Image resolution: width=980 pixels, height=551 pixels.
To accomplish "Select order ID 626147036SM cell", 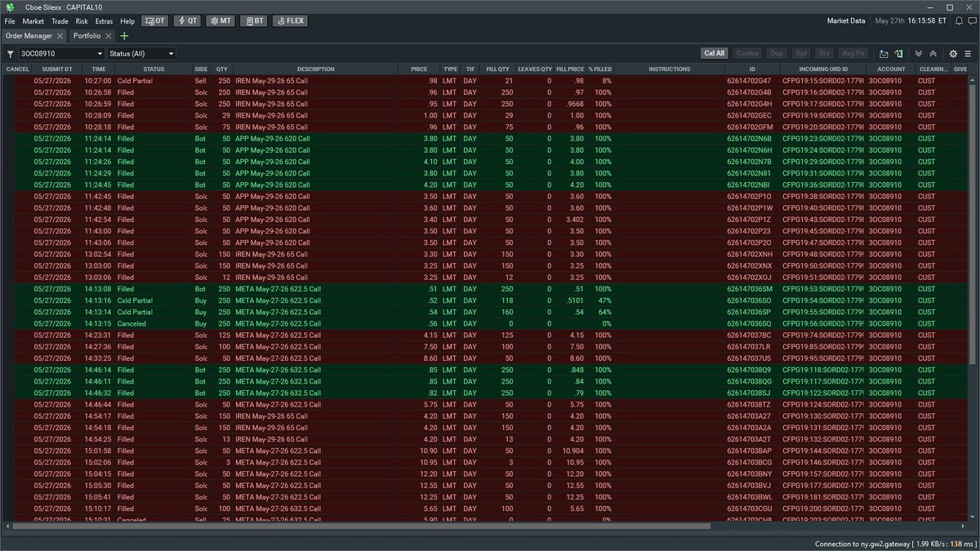I will pyautogui.click(x=753, y=289).
